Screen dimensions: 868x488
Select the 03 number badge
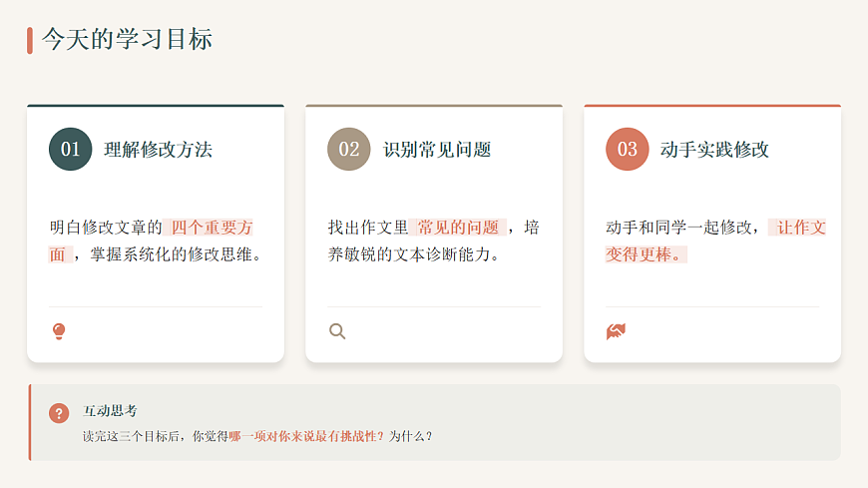[628, 149]
